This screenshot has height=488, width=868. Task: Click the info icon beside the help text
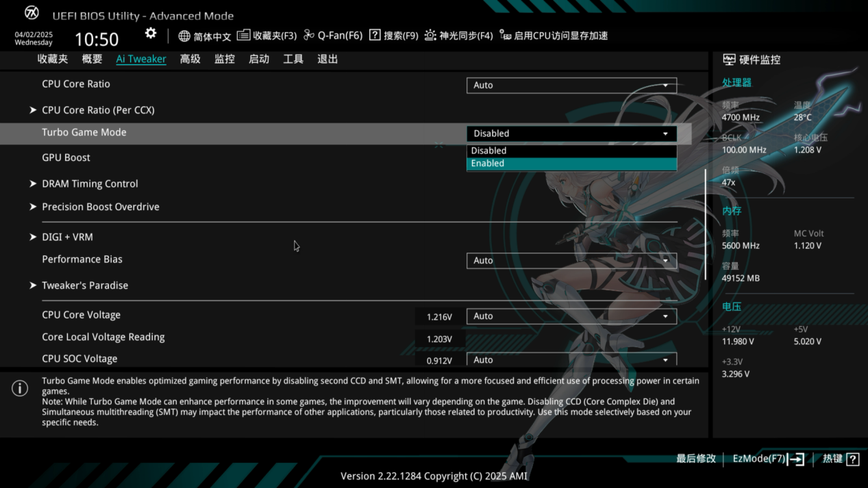[19, 387]
